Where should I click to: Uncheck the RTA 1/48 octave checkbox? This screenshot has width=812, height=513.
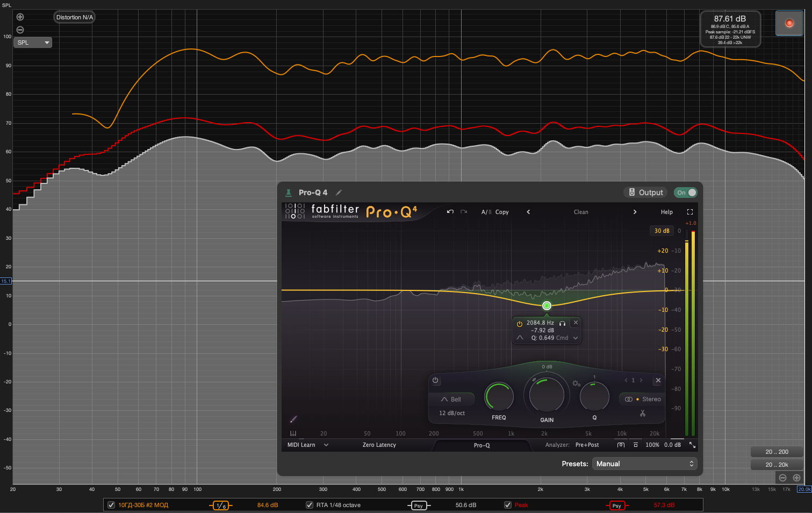pyautogui.click(x=310, y=505)
